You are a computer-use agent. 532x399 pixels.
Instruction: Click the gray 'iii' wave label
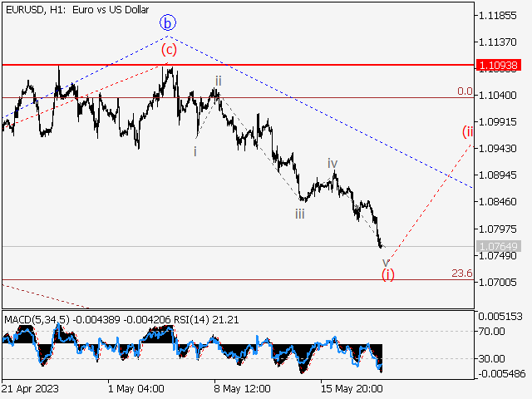pos(299,214)
